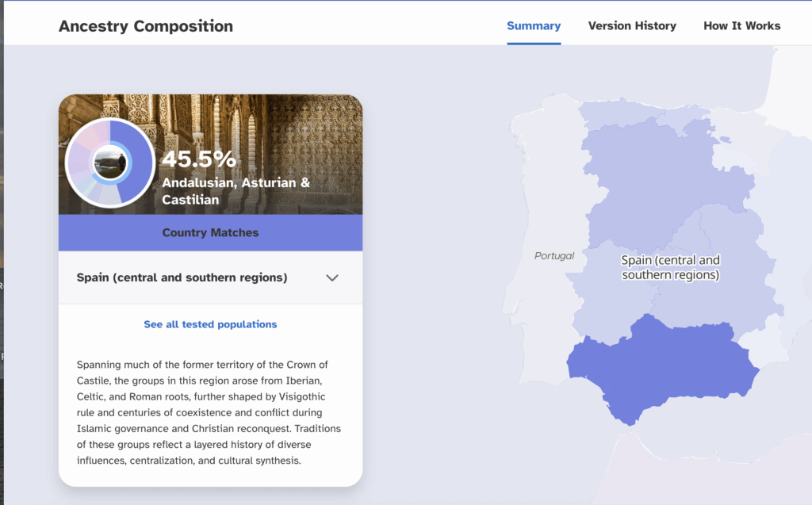Click the Andalusian, Asturian & Castilian heading
The width and height of the screenshot is (812, 505).
tap(236, 191)
